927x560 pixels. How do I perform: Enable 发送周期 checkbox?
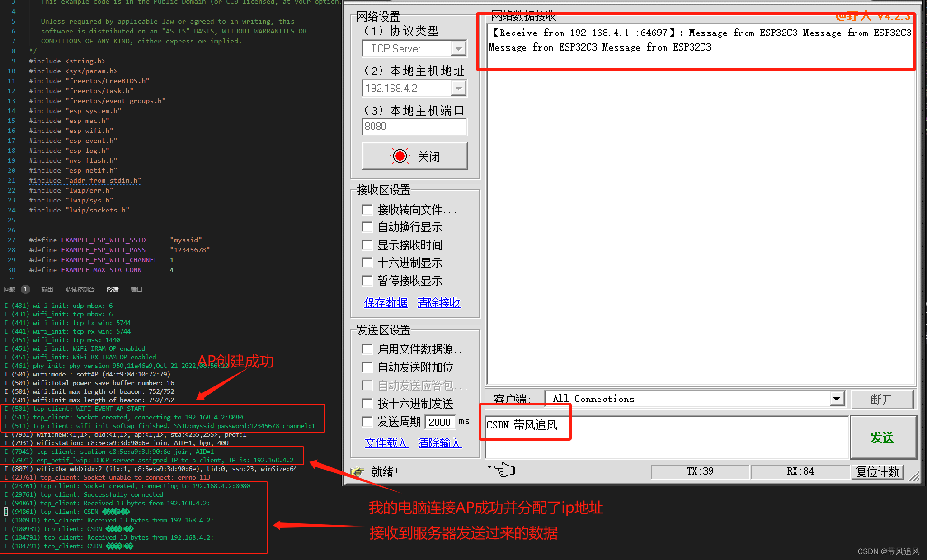pyautogui.click(x=367, y=421)
